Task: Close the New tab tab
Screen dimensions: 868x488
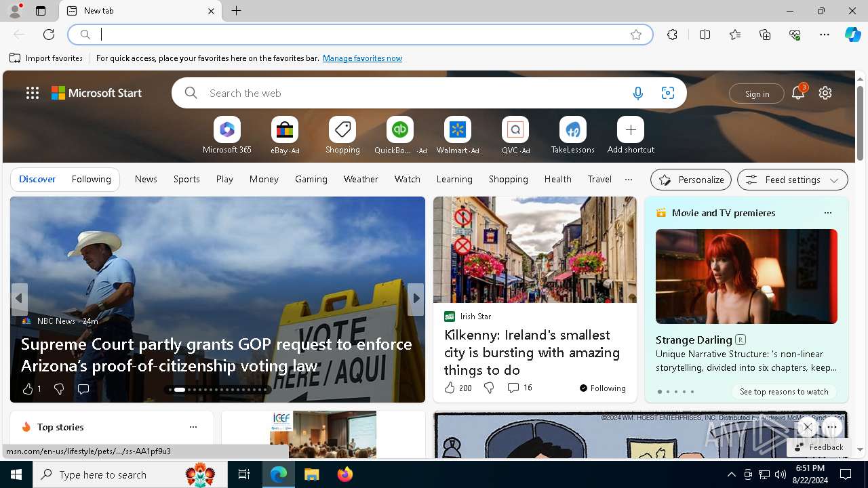Action: point(211,11)
